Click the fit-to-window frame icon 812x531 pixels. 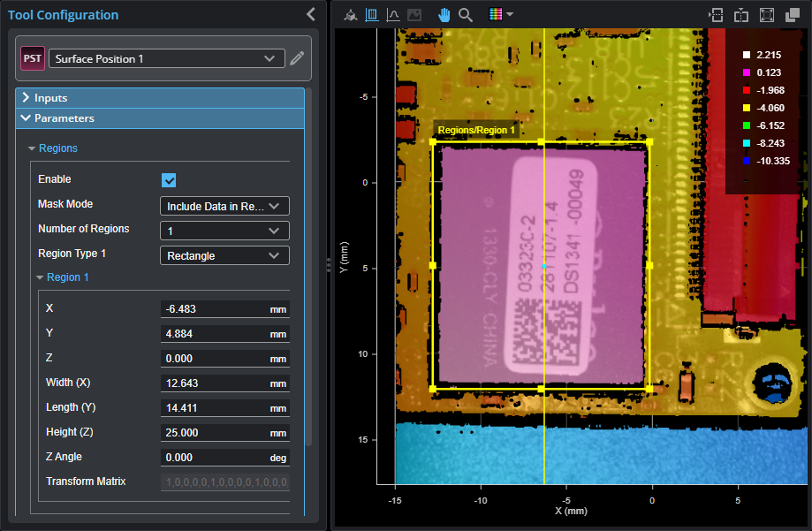pyautogui.click(x=767, y=15)
